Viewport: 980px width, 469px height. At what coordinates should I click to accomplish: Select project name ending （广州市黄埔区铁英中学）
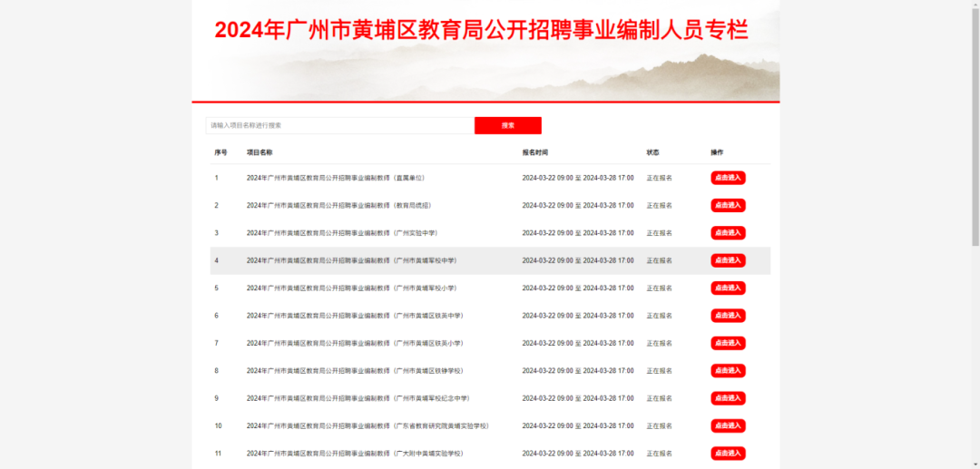[357, 316]
